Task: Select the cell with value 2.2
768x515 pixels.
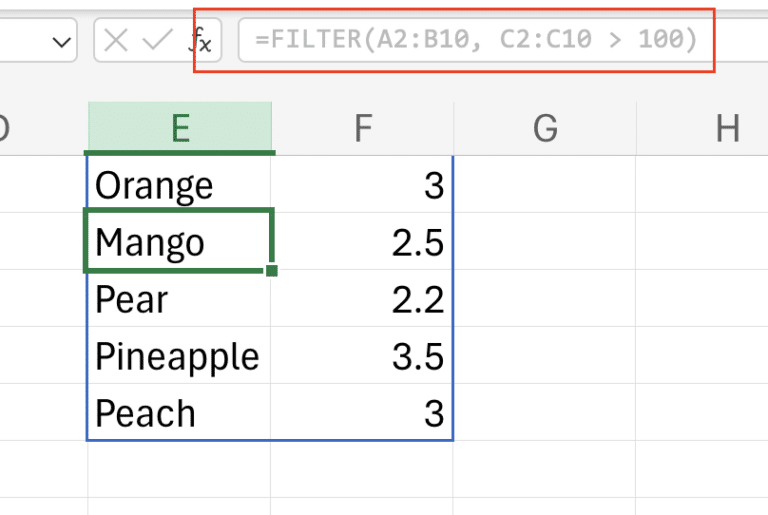Action: pyautogui.click(x=362, y=298)
